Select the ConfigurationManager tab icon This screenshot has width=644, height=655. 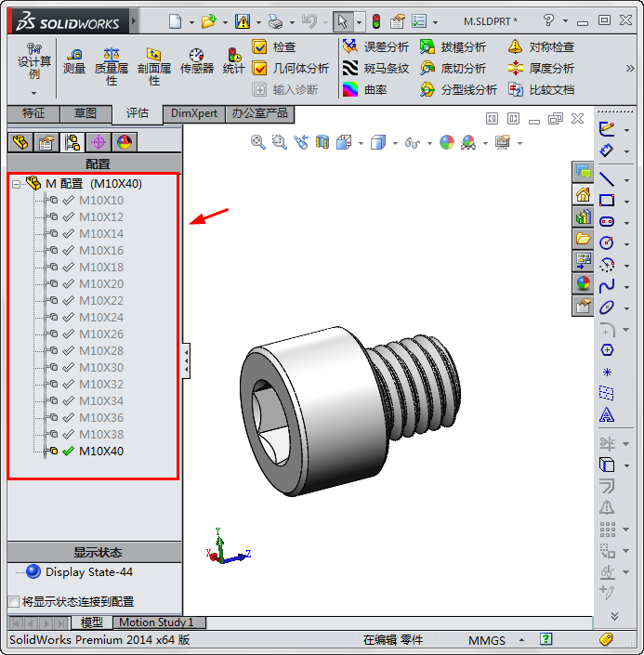click(72, 142)
